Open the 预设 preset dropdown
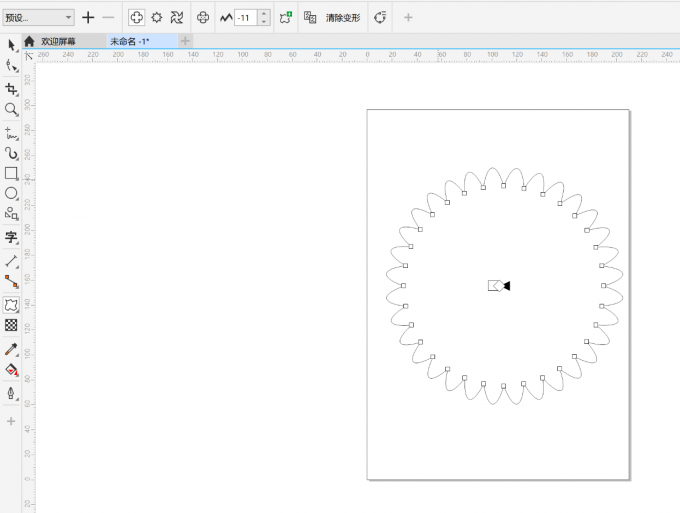The height and width of the screenshot is (513, 680). click(38, 17)
